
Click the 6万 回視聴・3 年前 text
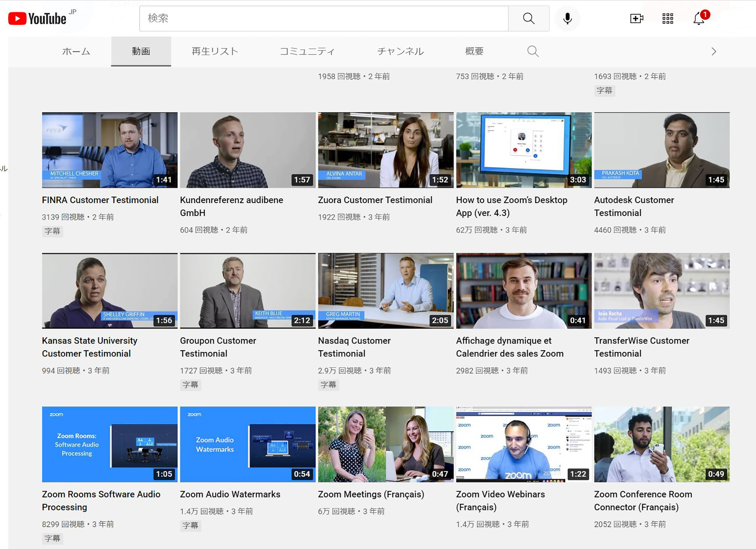(351, 511)
